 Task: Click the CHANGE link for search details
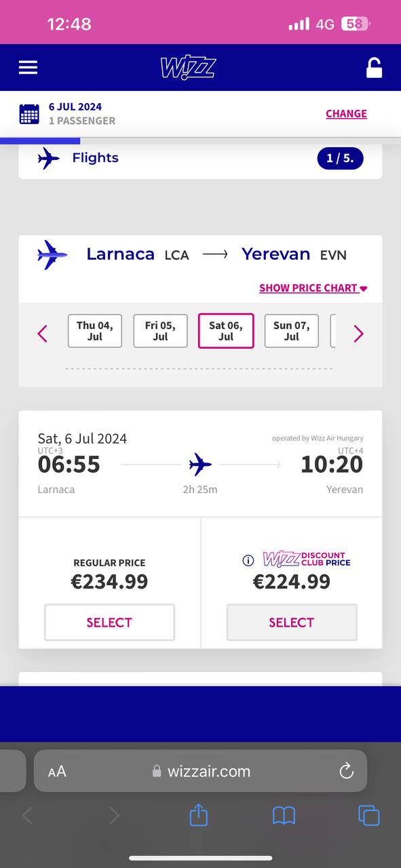point(346,114)
